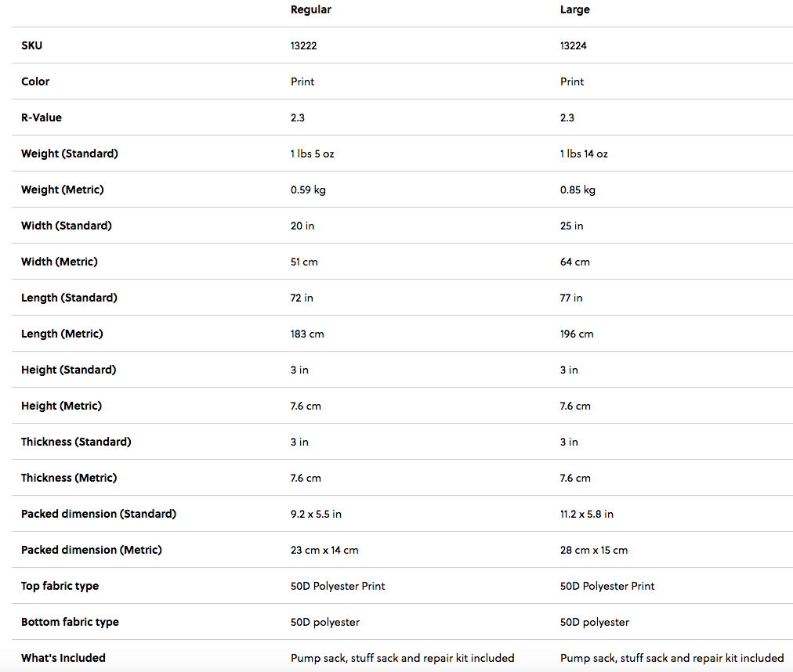793x672 pixels.
Task: Click the Height (Standard) row label
Action: pos(68,370)
